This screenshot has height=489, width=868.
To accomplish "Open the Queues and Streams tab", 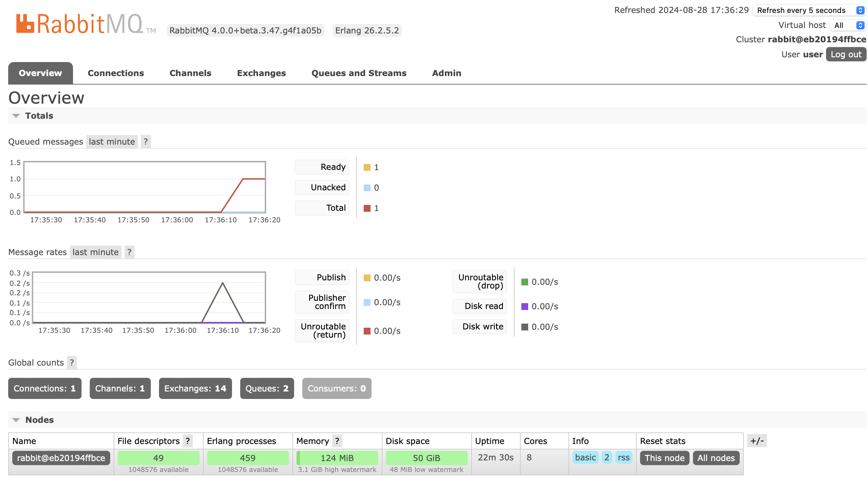I will [359, 73].
